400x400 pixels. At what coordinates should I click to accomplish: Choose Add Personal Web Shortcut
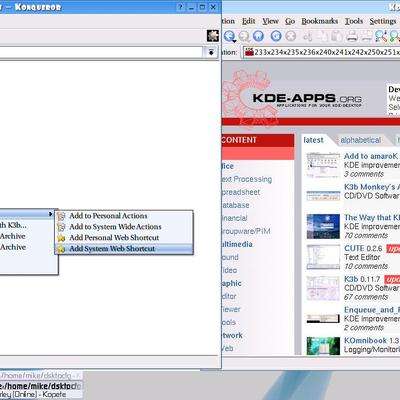[x=124, y=238]
